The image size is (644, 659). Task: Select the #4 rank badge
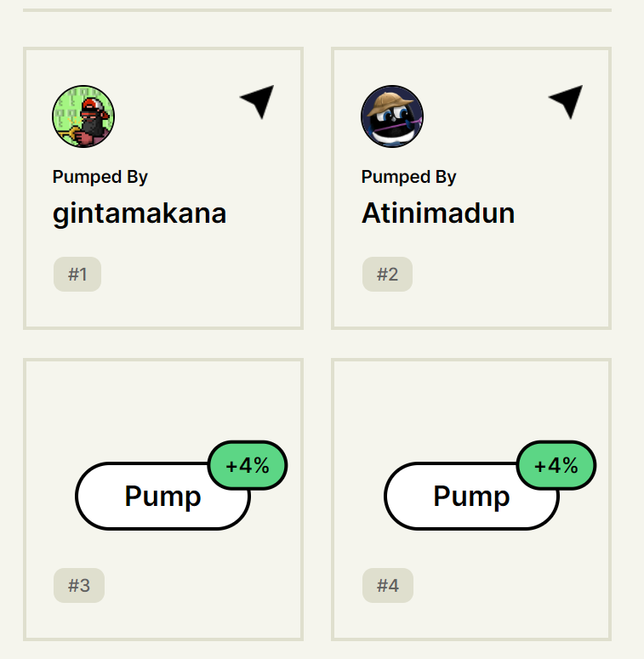coord(388,586)
